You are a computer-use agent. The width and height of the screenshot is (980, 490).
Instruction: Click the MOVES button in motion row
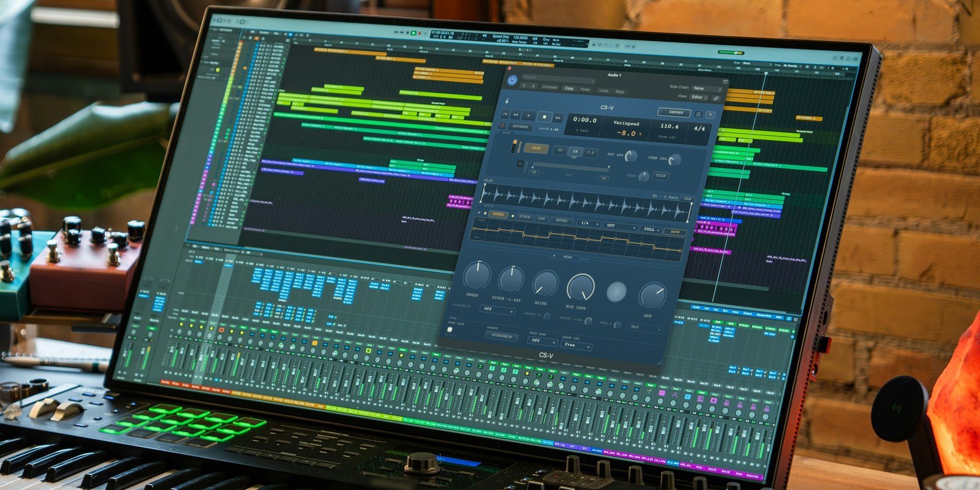(561, 220)
